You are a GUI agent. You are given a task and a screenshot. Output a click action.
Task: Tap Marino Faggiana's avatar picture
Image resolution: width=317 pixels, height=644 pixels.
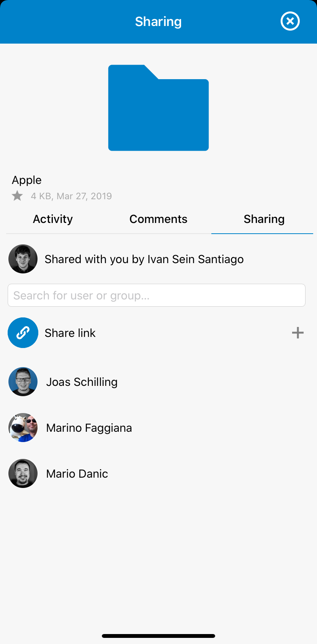[23, 428]
